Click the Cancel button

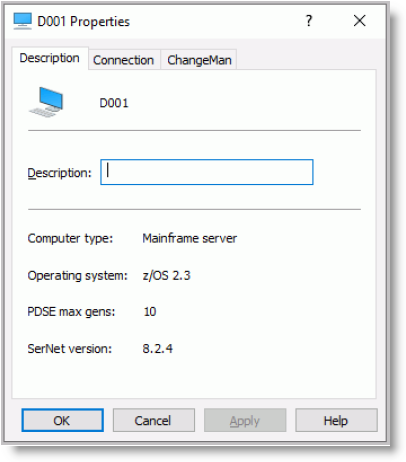153,420
